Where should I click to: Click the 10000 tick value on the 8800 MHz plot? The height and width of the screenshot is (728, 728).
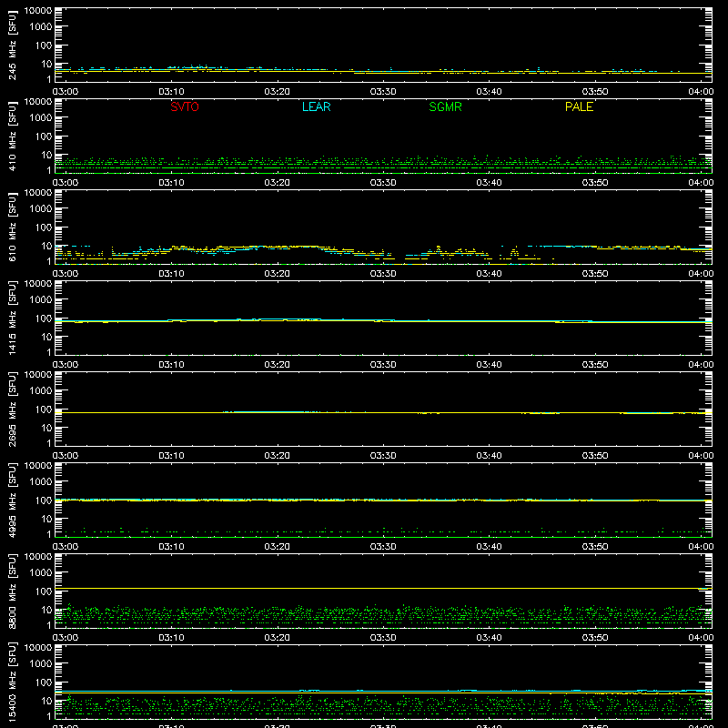(x=38, y=557)
